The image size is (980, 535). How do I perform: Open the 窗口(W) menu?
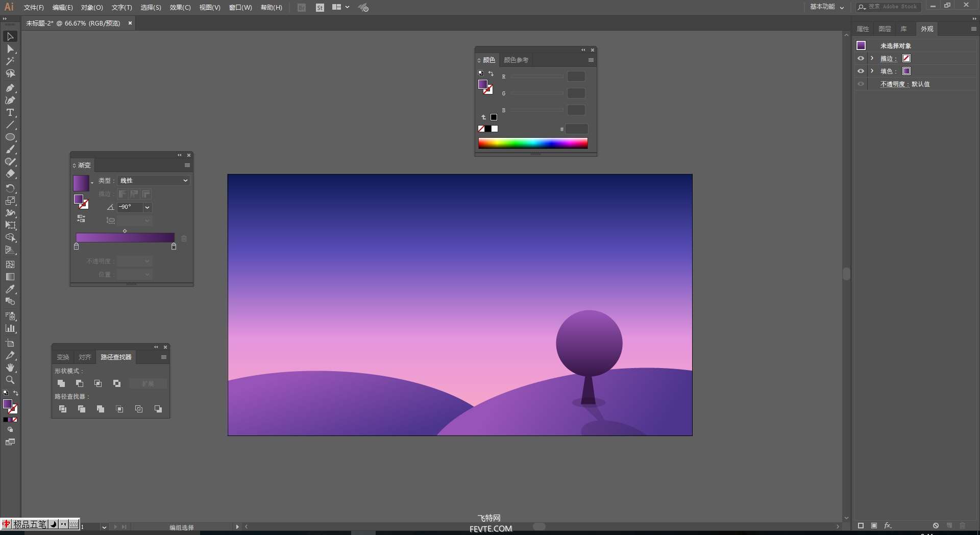[x=240, y=8]
